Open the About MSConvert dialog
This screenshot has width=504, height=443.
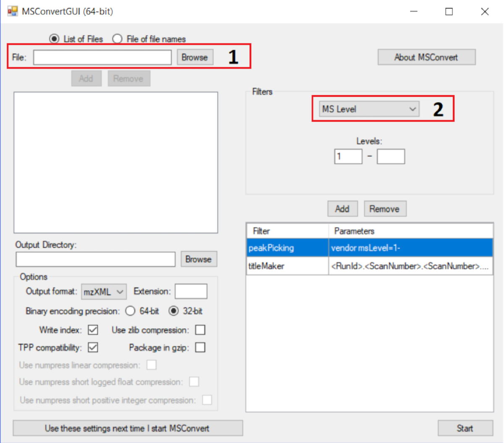tap(426, 57)
